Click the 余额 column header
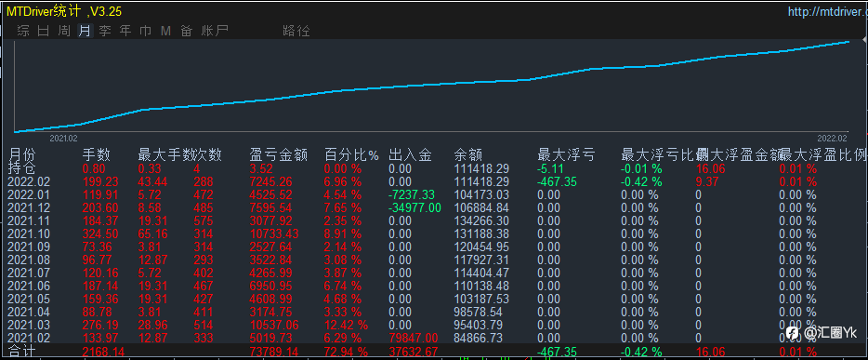868x360 pixels. 467,155
